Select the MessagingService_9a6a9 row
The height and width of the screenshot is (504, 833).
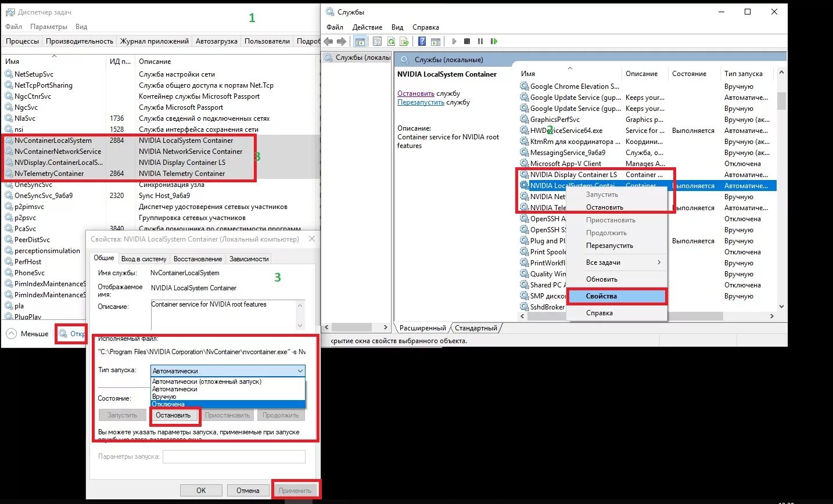(x=647, y=153)
